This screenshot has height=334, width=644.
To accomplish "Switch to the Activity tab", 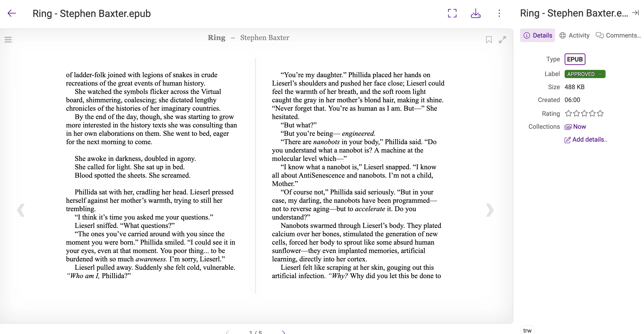I will click(x=574, y=36).
